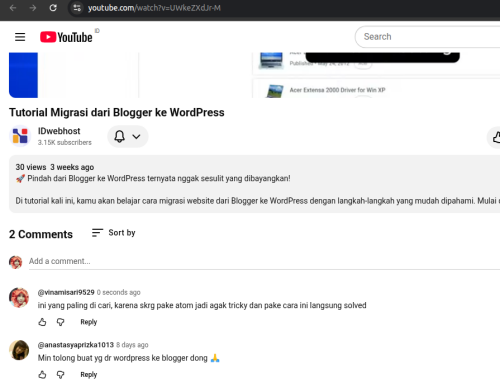Open the @anastasyaprizka1013 username link
Image resolution: width=500 pixels, height=387 pixels.
coord(76,345)
